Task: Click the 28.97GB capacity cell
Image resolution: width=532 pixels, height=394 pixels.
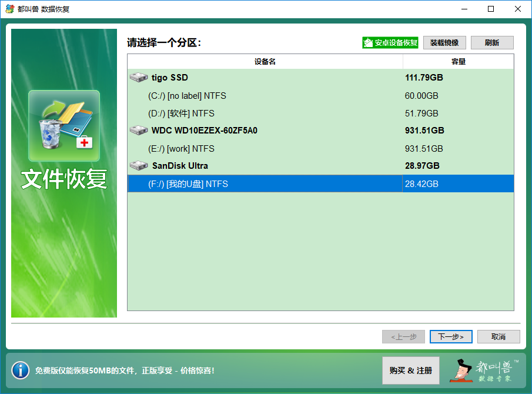Action: [x=422, y=166]
